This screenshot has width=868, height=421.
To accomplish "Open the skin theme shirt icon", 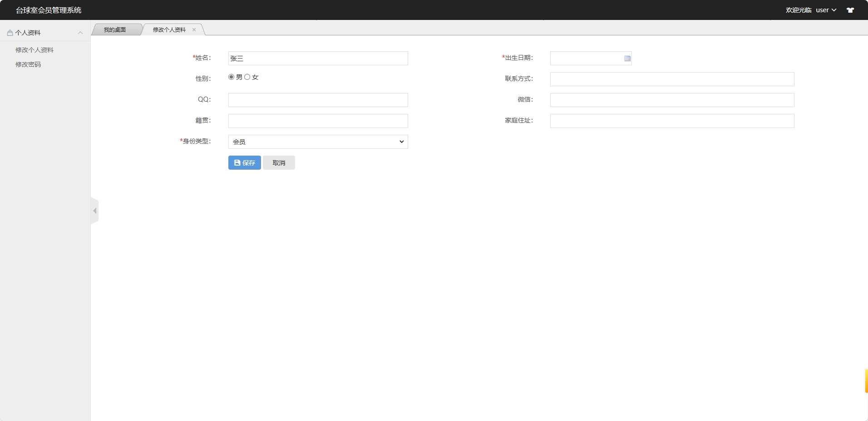I will [x=850, y=10].
